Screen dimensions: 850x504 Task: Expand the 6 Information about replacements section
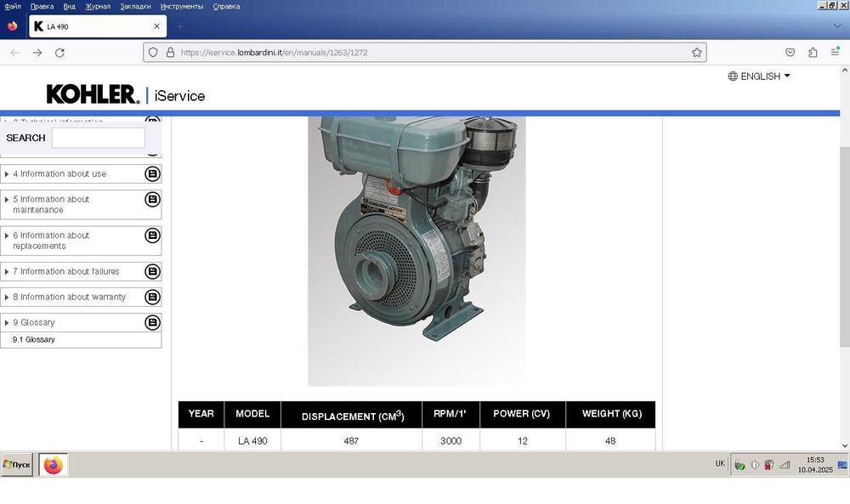point(7,235)
